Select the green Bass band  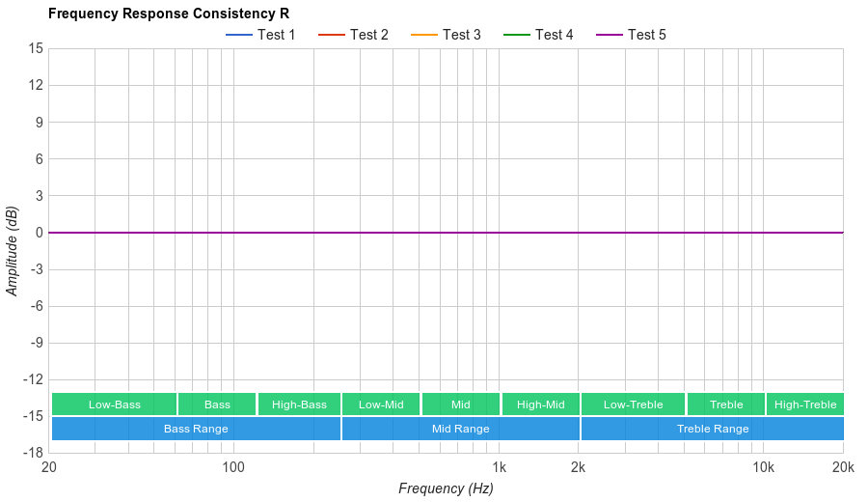(x=217, y=404)
